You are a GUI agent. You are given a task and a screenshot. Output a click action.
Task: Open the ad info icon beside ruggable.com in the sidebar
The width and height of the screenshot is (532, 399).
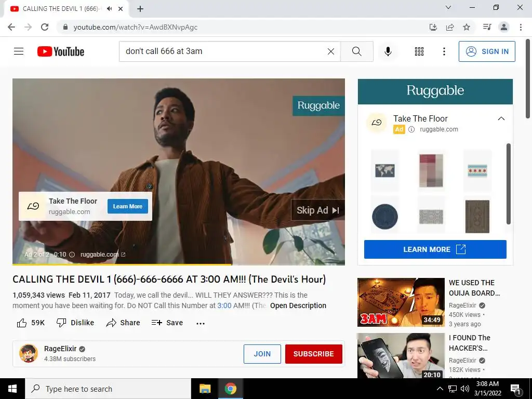click(x=411, y=129)
